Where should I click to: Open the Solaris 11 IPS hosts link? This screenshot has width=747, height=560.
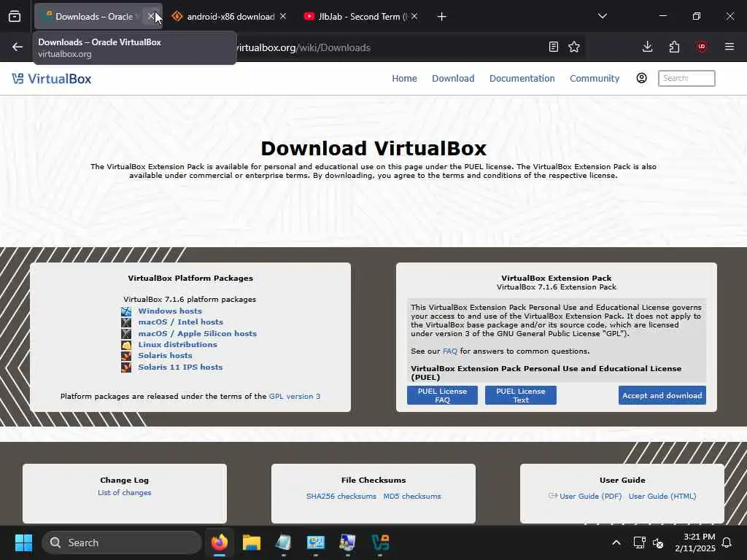click(x=181, y=367)
